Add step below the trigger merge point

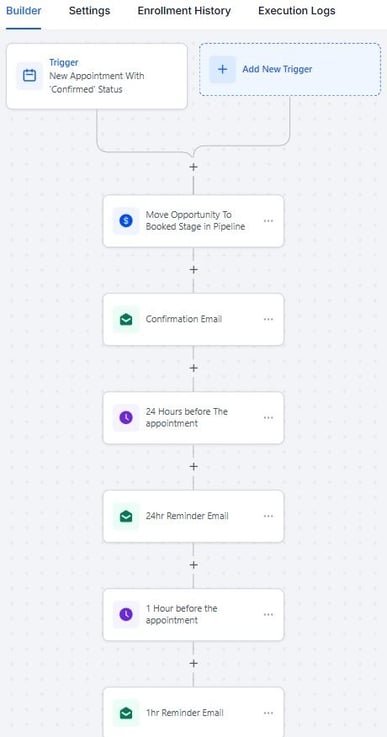(x=193, y=167)
